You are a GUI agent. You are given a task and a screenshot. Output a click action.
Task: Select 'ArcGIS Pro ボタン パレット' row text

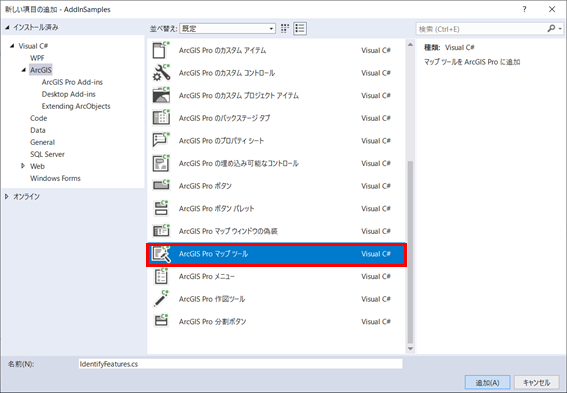(x=216, y=209)
